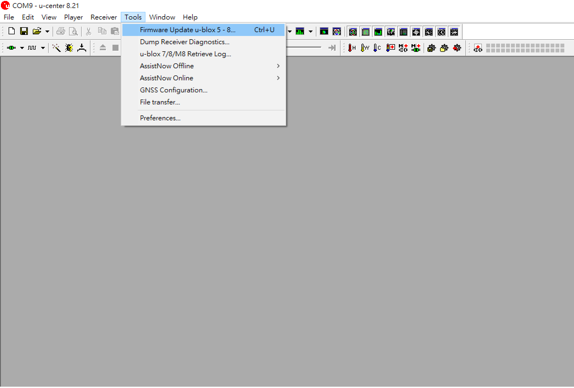Click the grey satellite signal indicator grid

click(x=525, y=48)
